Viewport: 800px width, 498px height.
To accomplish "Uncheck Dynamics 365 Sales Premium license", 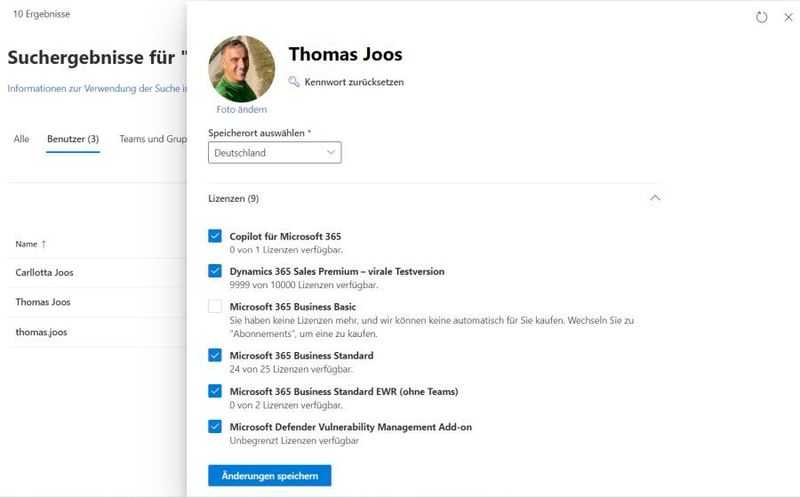I will coord(215,271).
